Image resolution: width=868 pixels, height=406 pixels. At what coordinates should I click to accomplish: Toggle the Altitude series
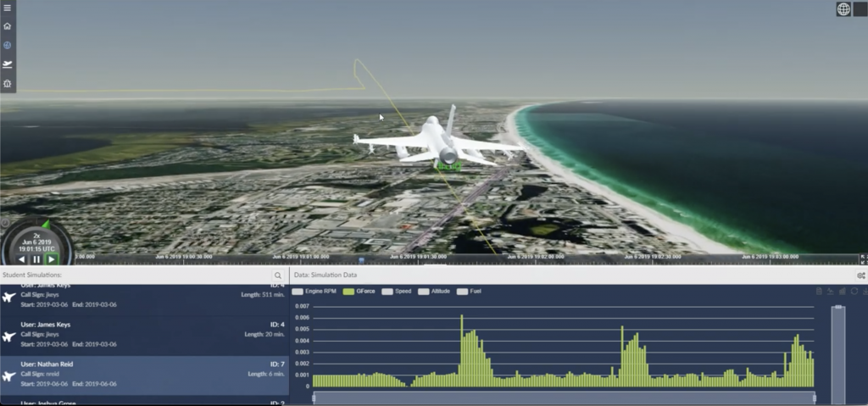tap(434, 292)
